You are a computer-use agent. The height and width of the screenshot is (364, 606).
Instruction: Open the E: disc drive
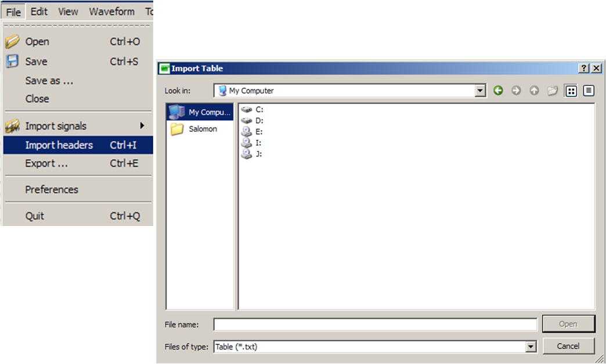[x=258, y=132]
